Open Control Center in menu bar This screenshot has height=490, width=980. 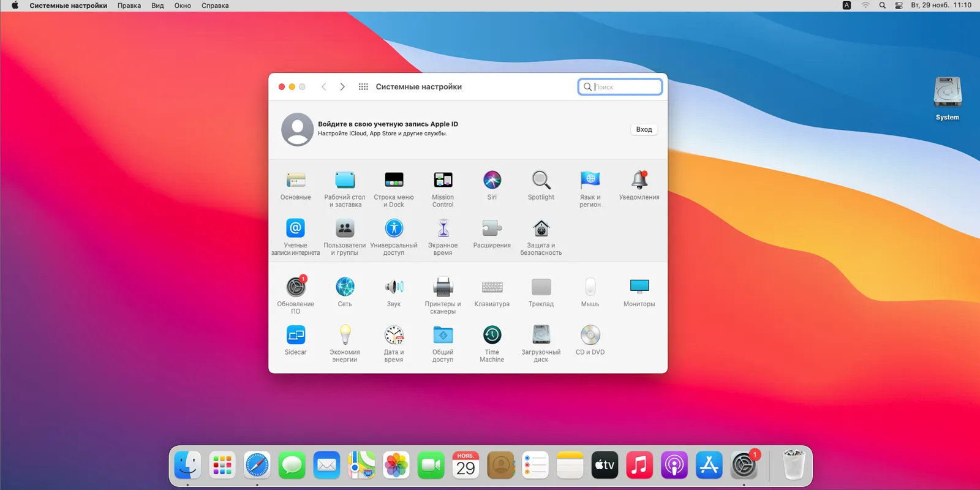pos(899,6)
